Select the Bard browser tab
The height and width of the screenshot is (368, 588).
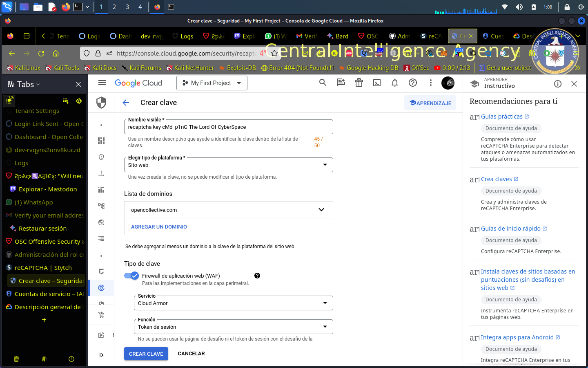point(337,36)
